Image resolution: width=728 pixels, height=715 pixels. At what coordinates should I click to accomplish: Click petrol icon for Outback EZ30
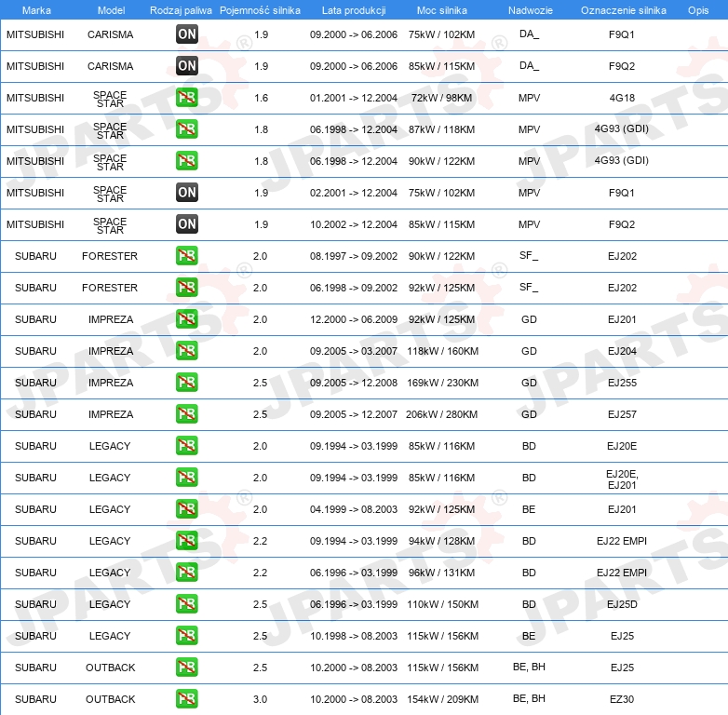coord(186,698)
